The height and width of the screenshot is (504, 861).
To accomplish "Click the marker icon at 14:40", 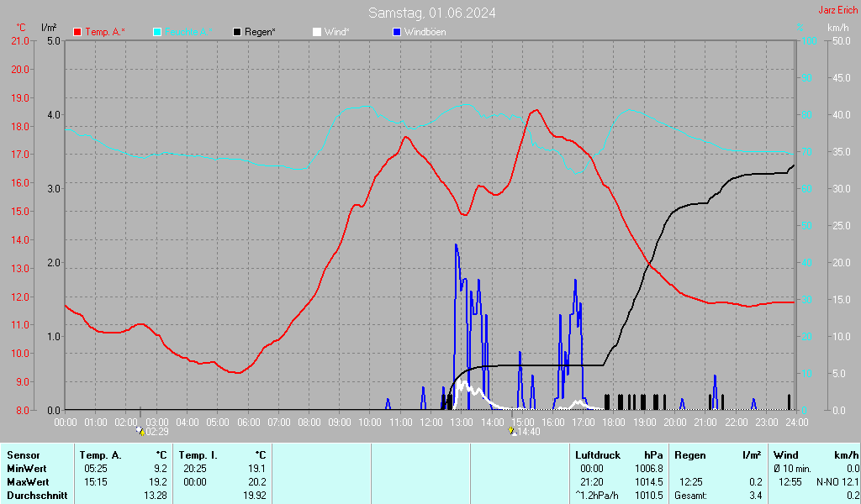I will [x=512, y=431].
